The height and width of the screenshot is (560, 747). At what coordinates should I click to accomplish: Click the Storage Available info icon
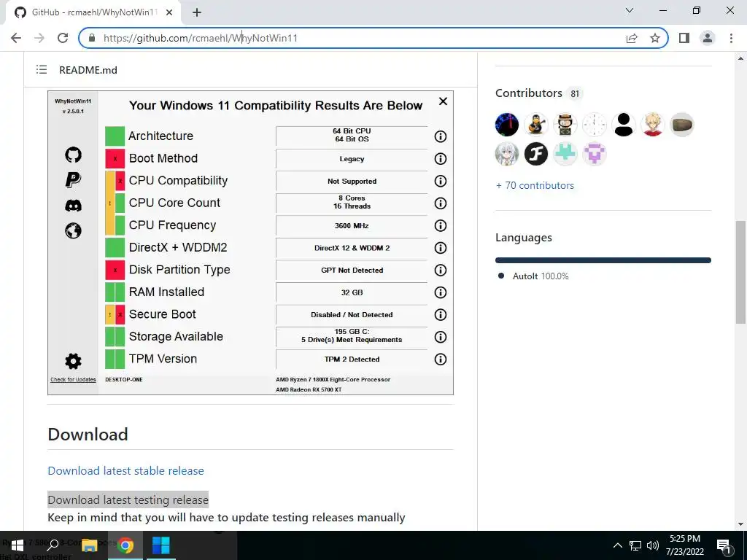click(440, 337)
